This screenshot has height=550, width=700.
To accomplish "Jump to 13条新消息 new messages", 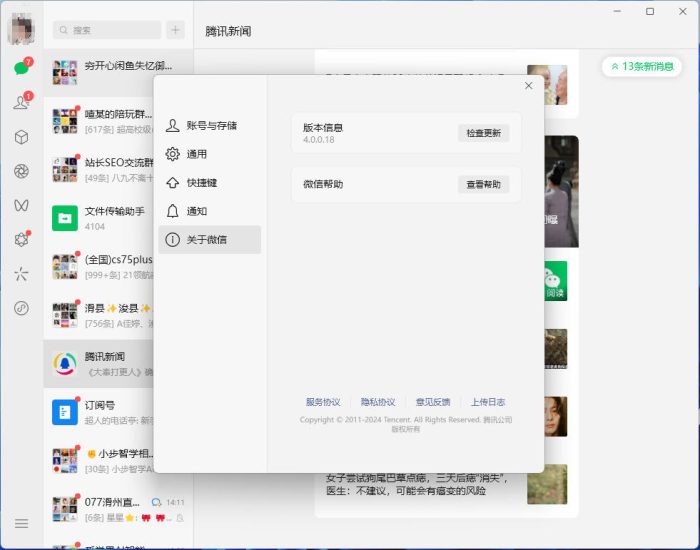I will pos(642,67).
